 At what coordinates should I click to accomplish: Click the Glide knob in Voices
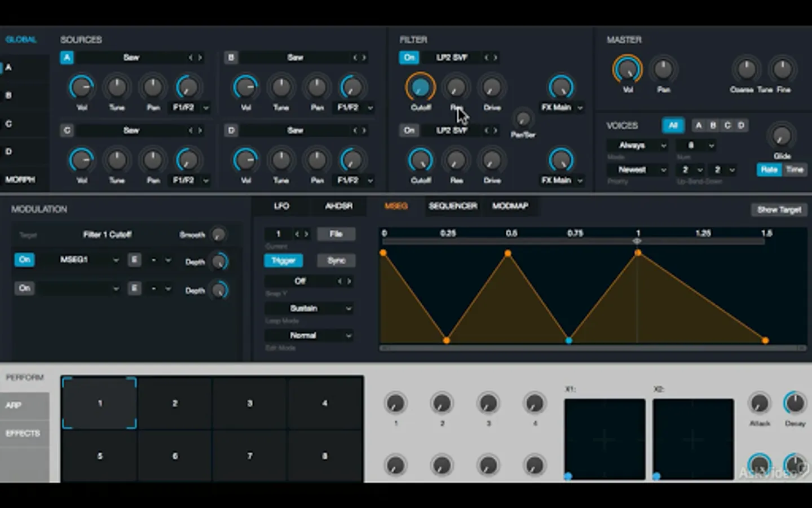pyautogui.click(x=782, y=136)
